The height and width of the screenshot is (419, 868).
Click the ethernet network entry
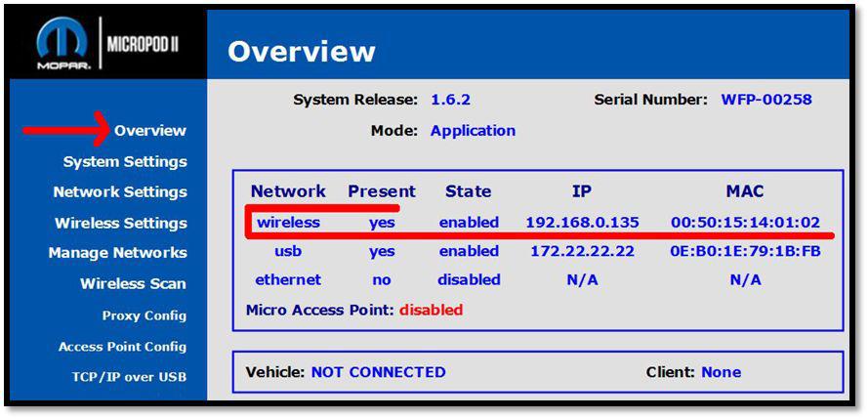point(288,280)
